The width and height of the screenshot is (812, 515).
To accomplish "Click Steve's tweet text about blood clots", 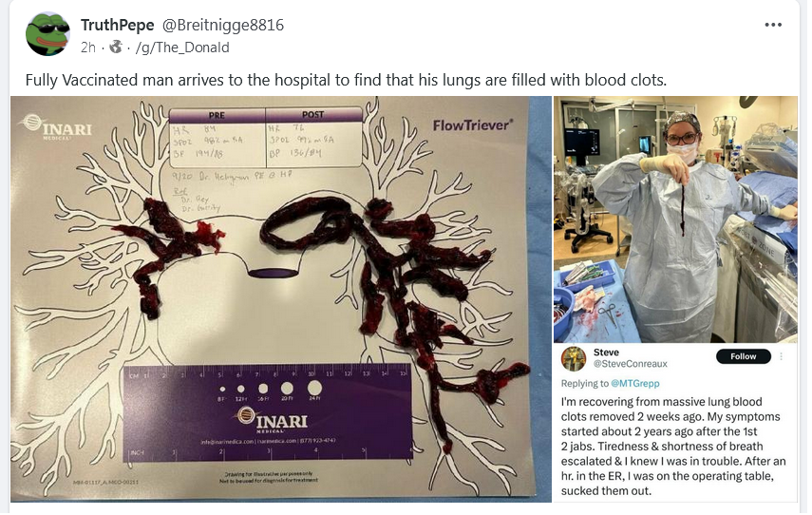I will pyautogui.click(x=672, y=446).
